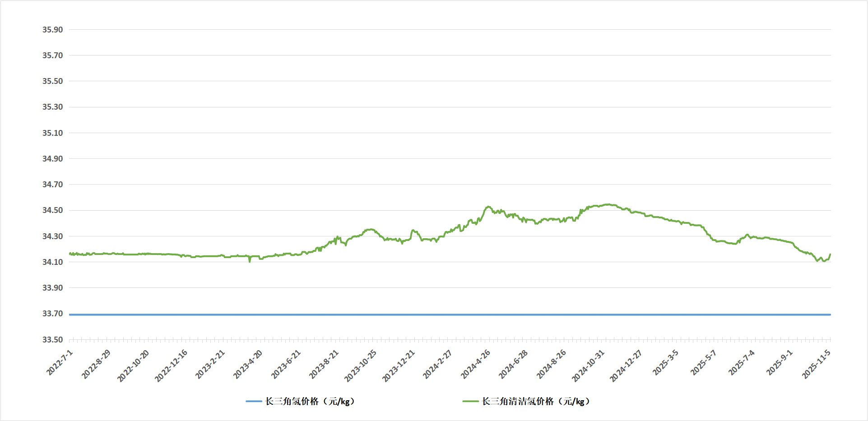Screen dimensions: 868x421
Task: Select the 34.50 y-axis value label
Action: click(52, 210)
